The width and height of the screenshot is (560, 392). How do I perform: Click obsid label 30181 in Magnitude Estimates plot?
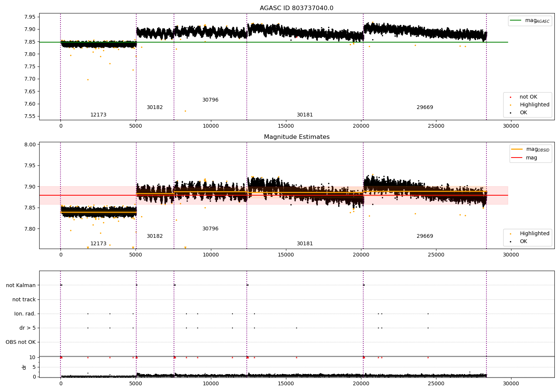(305, 244)
